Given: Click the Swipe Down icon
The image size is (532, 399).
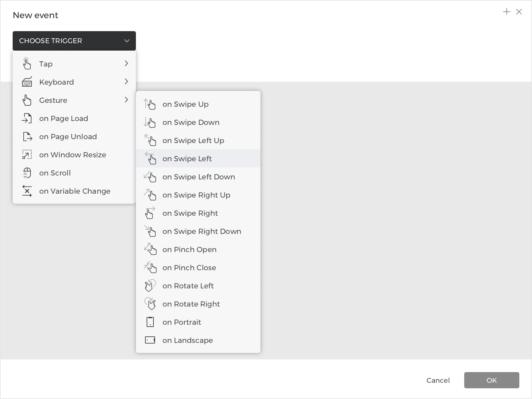Looking at the screenshot, I should tap(150, 122).
